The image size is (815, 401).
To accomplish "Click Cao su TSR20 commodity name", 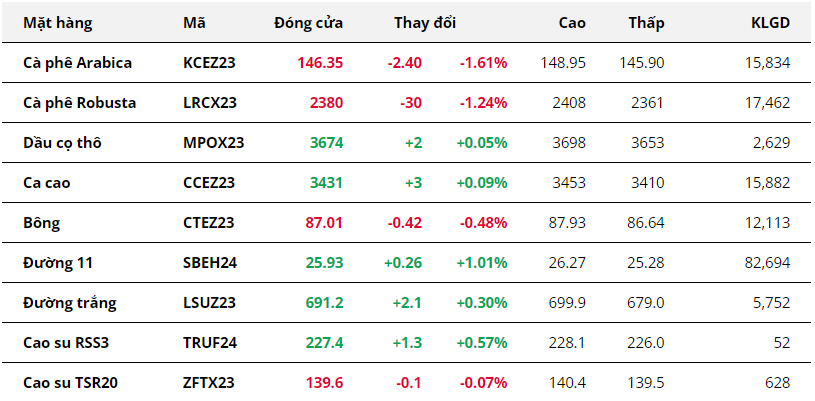I will pos(71,382).
